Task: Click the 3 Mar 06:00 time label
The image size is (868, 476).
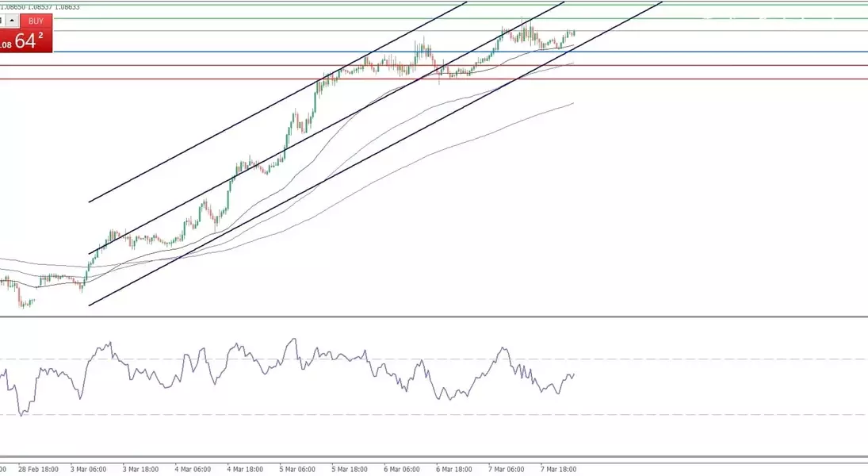Action: point(88,469)
